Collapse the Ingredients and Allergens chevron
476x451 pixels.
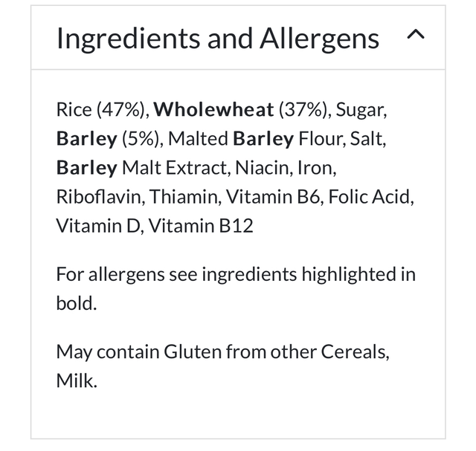coord(416,35)
